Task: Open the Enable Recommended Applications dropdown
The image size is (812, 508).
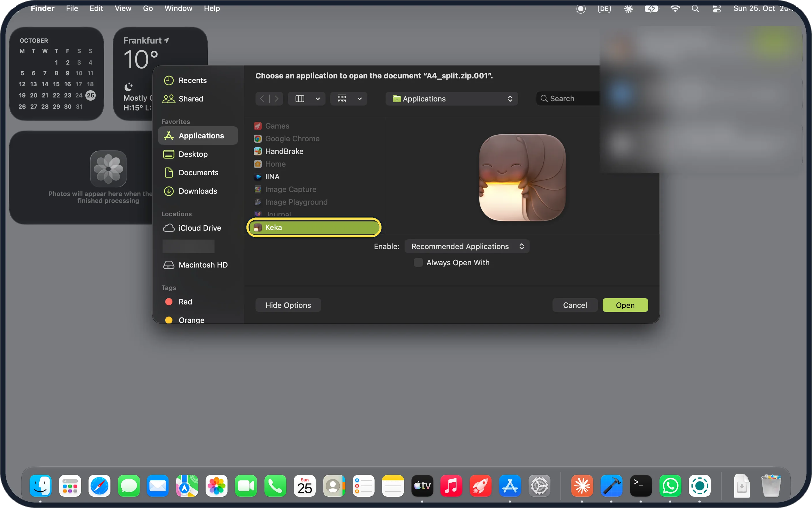Action: pyautogui.click(x=467, y=247)
